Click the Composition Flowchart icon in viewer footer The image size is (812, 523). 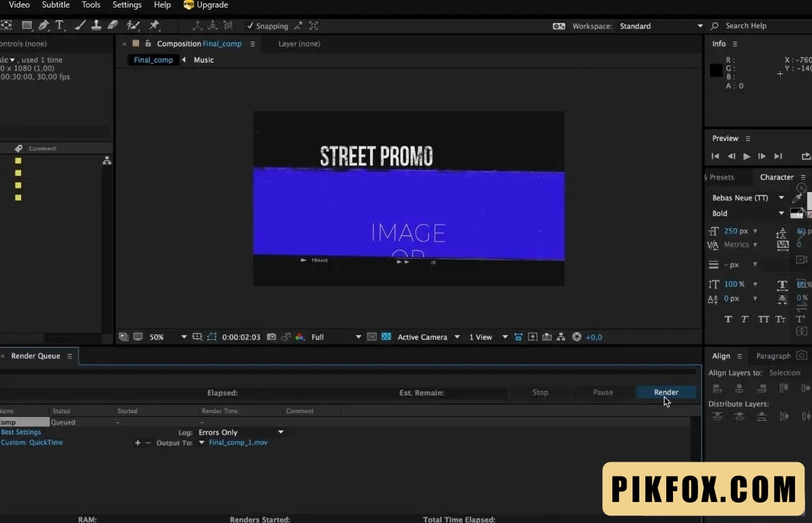point(561,336)
